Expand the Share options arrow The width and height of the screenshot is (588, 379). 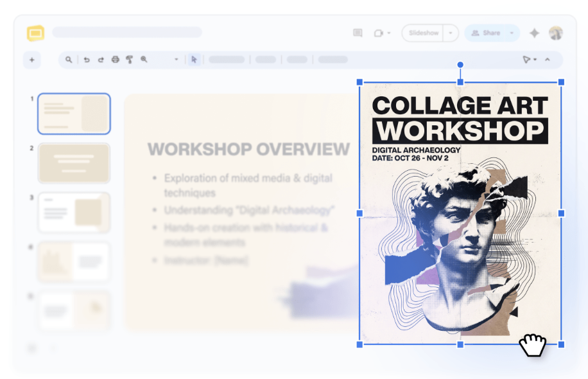[x=512, y=33]
